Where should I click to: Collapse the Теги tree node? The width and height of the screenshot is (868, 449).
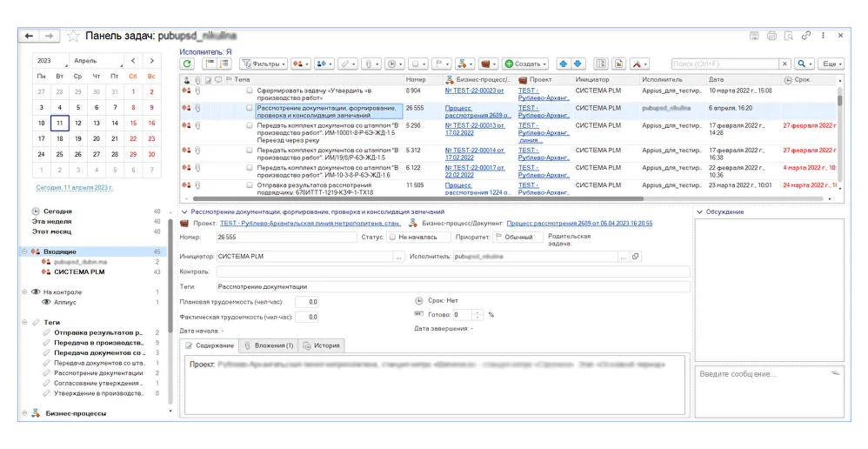click(x=24, y=322)
